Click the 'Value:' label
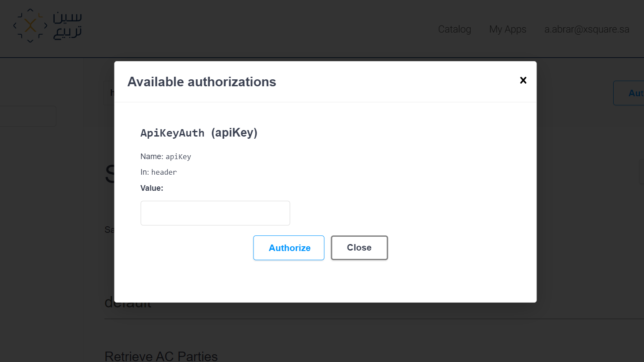 (x=152, y=188)
